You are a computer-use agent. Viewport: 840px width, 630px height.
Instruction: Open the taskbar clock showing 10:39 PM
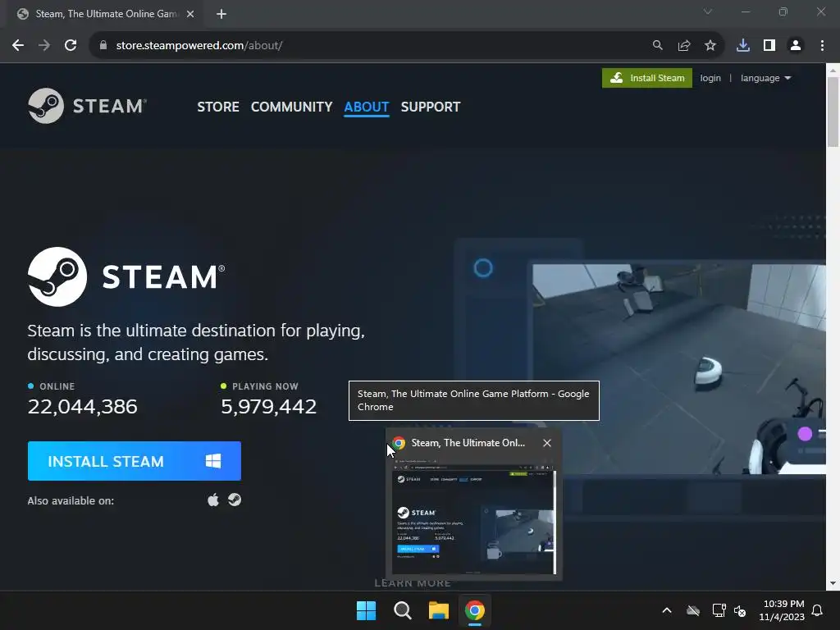pos(782,610)
